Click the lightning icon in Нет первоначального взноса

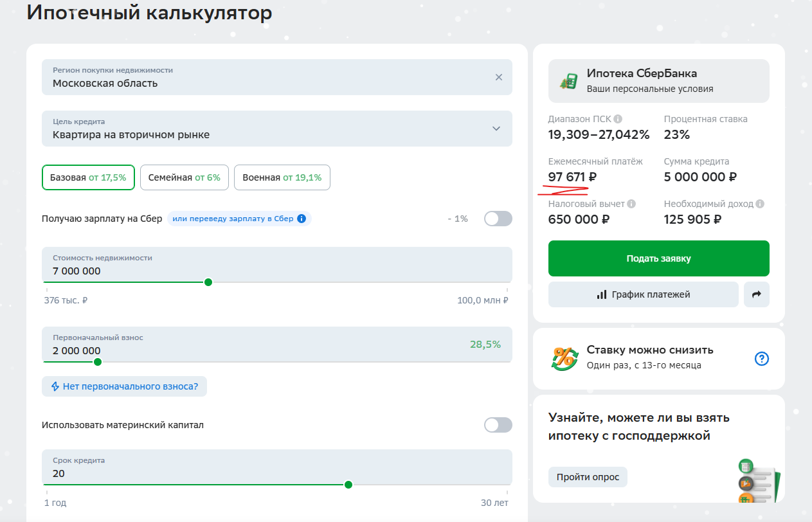[55, 386]
